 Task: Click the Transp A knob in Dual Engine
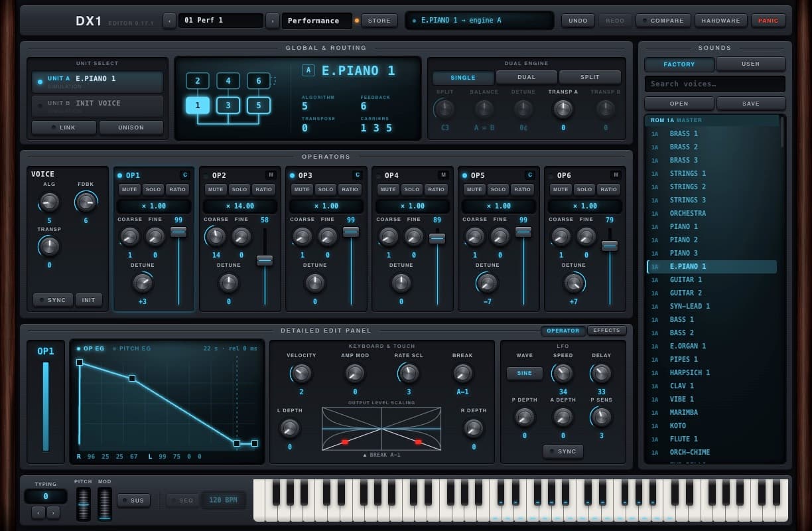pyautogui.click(x=563, y=109)
